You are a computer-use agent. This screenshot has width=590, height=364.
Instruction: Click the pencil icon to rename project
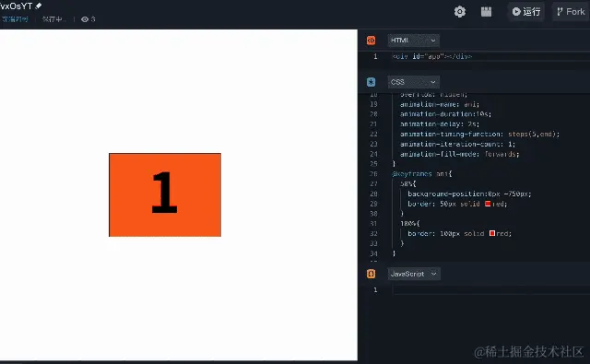click(39, 6)
